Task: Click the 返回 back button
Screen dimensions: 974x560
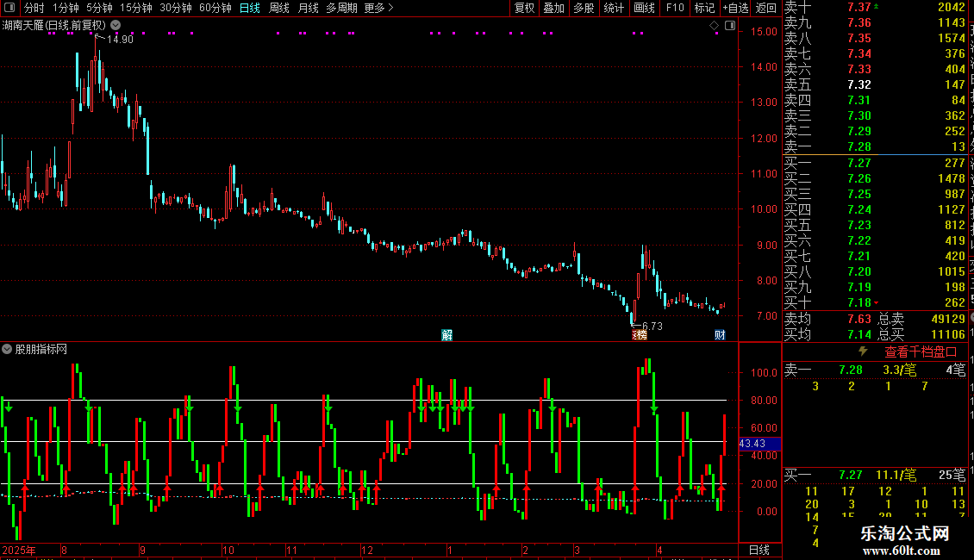Action: coord(766,8)
